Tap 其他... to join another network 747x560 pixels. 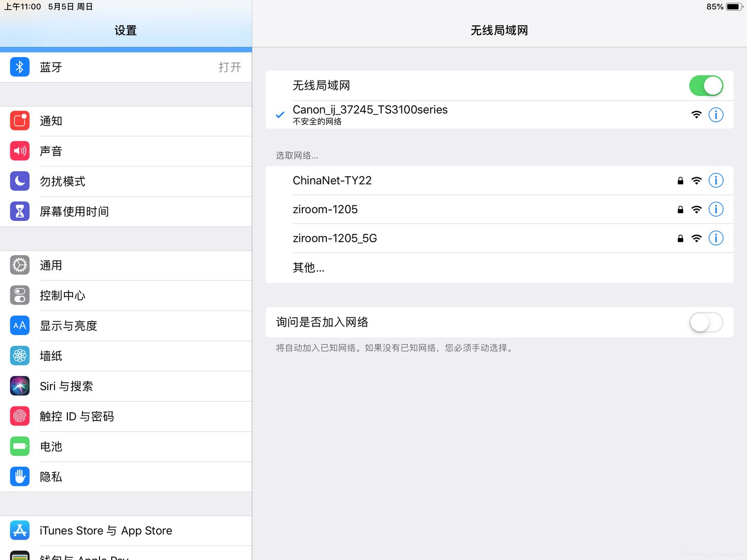(308, 268)
